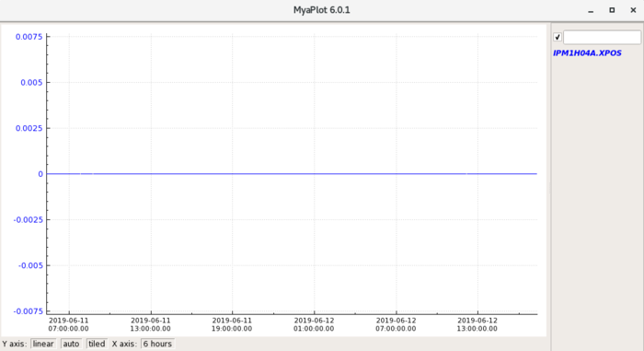Click the empty channel name input field

click(602, 37)
